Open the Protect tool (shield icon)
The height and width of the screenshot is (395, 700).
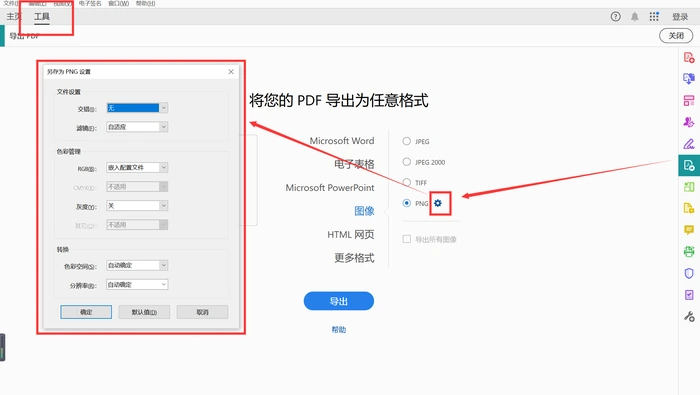click(689, 273)
